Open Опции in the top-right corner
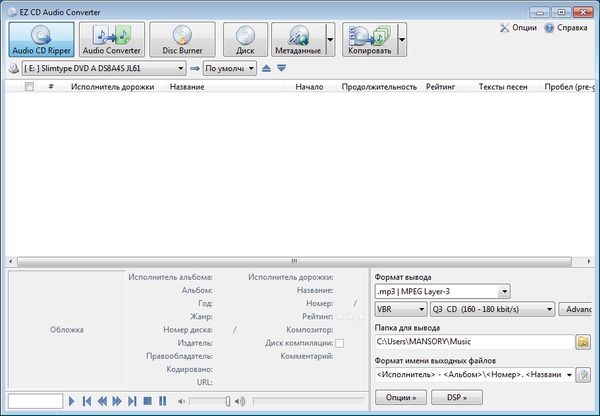 pos(524,28)
